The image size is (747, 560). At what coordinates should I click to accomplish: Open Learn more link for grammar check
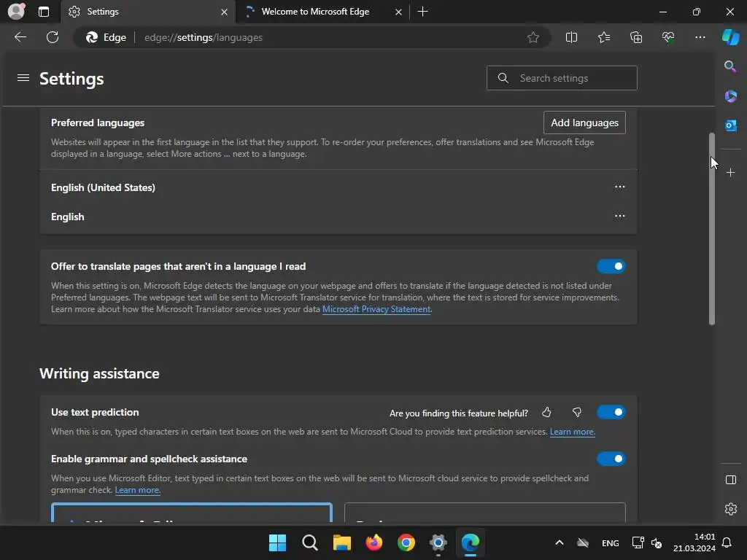[137, 489]
